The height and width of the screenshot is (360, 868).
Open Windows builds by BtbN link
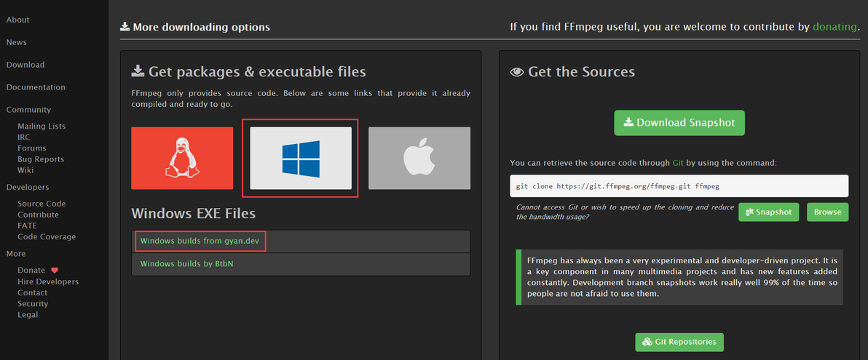coord(186,264)
